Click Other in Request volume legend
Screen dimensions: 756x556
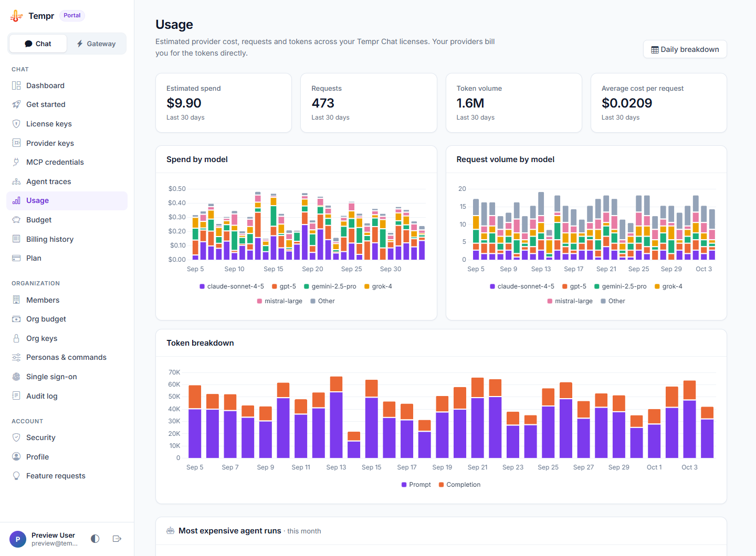(x=613, y=301)
